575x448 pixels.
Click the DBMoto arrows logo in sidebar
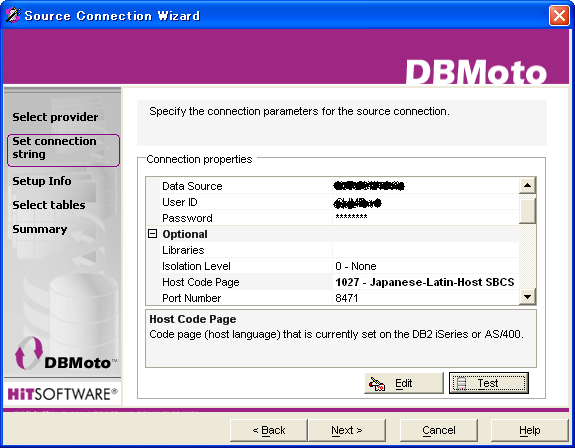(x=29, y=353)
